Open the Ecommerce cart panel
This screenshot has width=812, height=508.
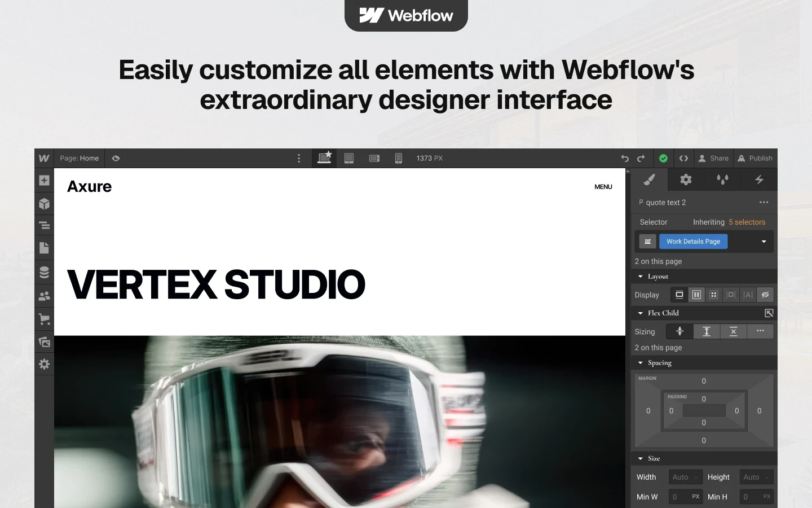(44, 319)
